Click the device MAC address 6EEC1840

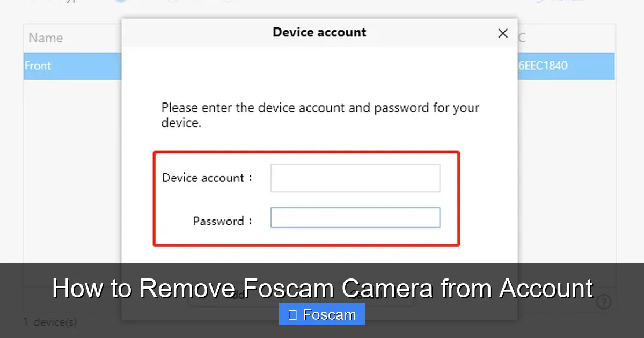pyautogui.click(x=543, y=65)
